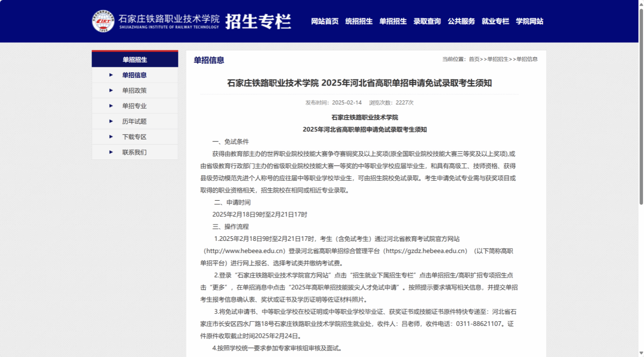Select 单招信息 in the left sidebar
This screenshot has height=357, width=644.
click(x=135, y=75)
